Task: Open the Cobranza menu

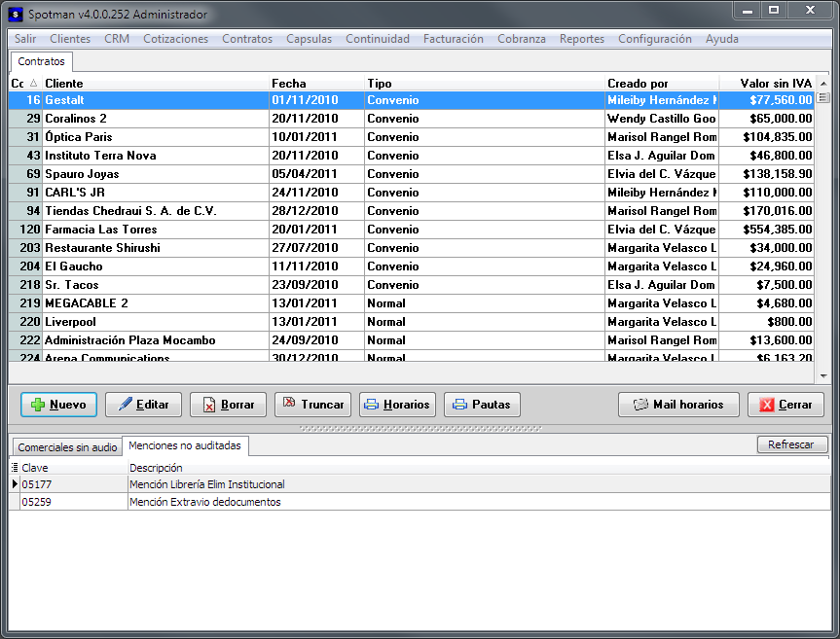Action: click(x=522, y=39)
